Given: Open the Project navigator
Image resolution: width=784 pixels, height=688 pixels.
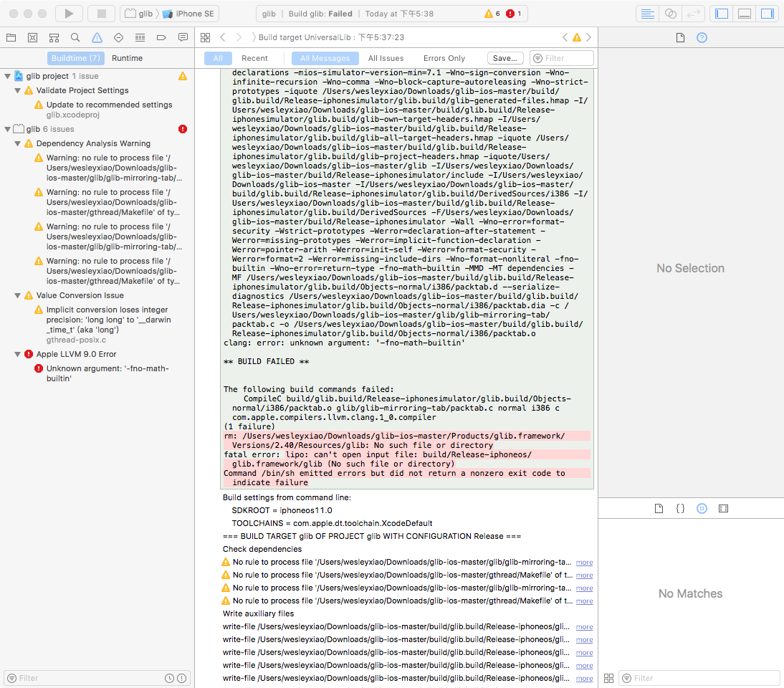Looking at the screenshot, I should [x=11, y=37].
